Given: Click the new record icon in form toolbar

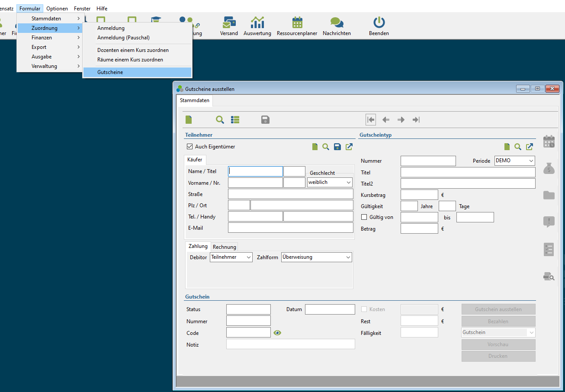Looking at the screenshot, I should (189, 120).
